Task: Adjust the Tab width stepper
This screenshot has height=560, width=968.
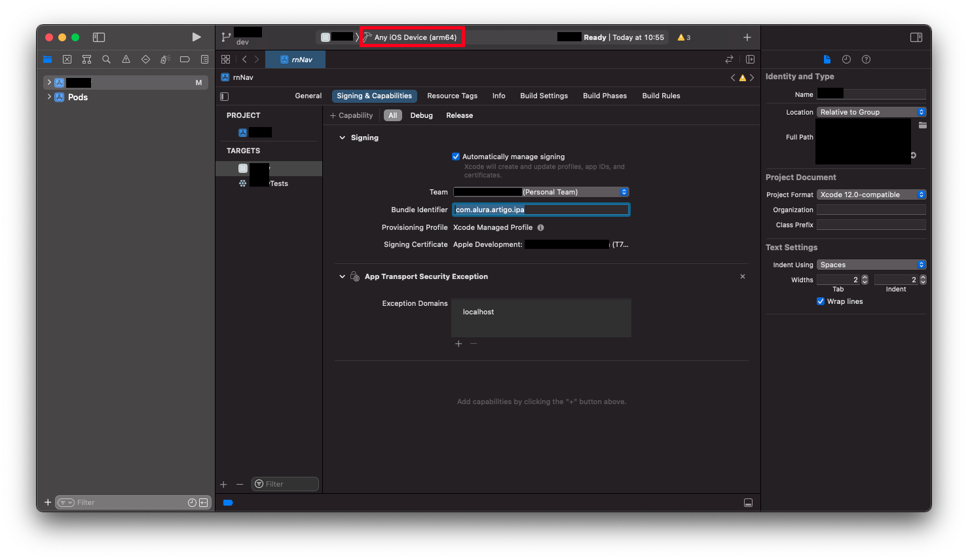Action: tap(865, 280)
